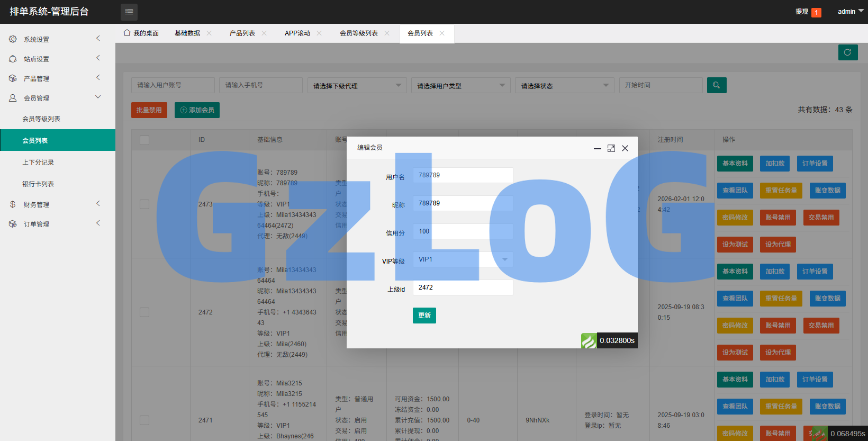Open the home desktop tab icon
The image size is (868, 441).
tap(127, 33)
